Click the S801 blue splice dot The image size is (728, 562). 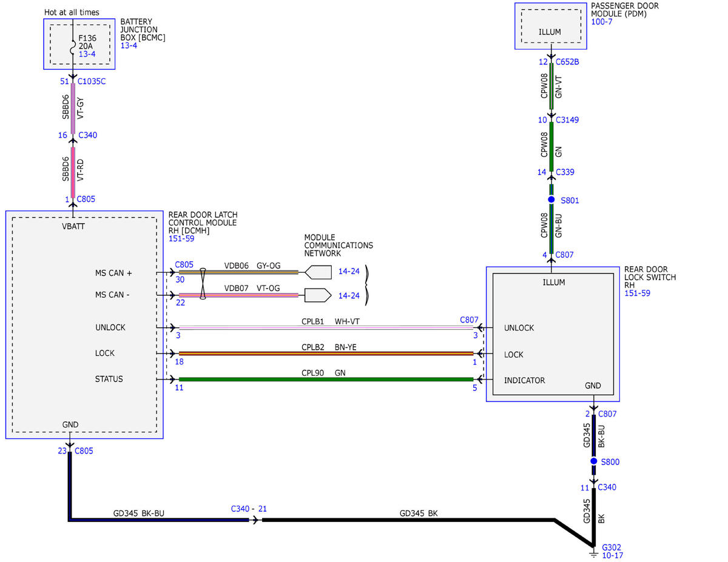coord(551,199)
